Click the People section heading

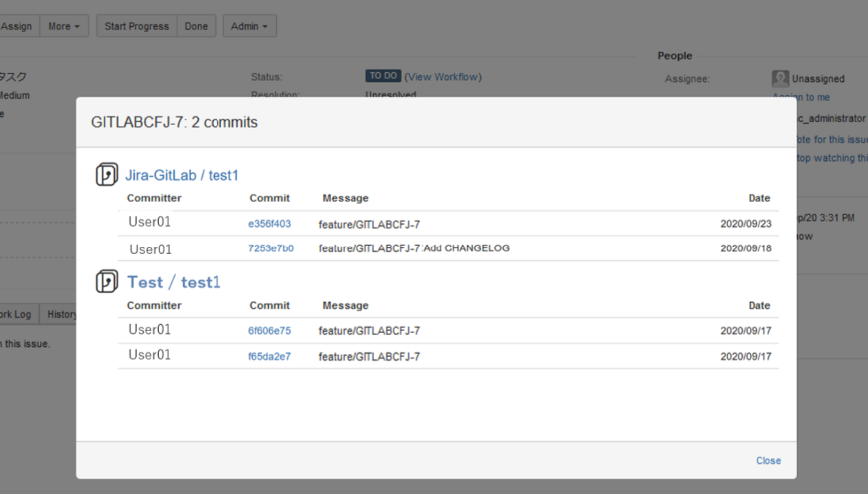point(675,55)
